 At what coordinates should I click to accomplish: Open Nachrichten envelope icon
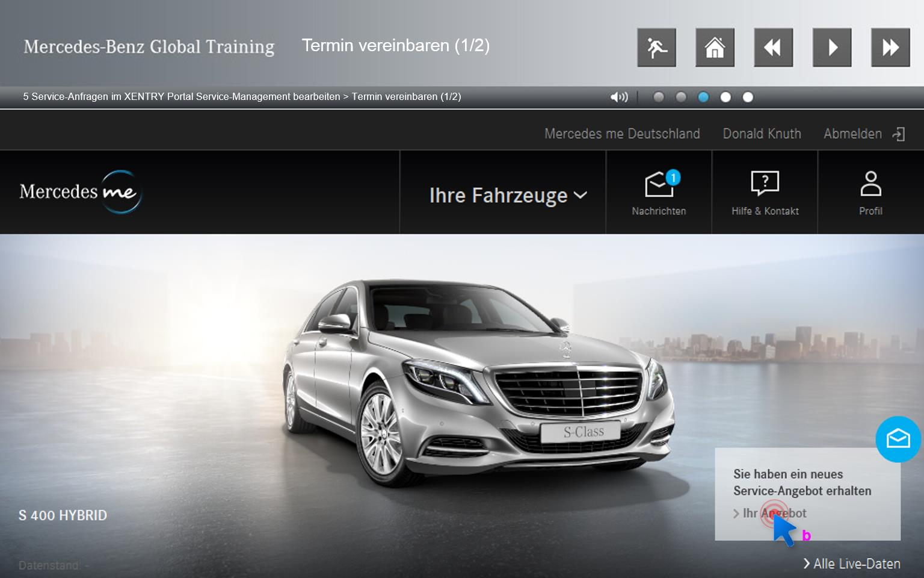[659, 193]
